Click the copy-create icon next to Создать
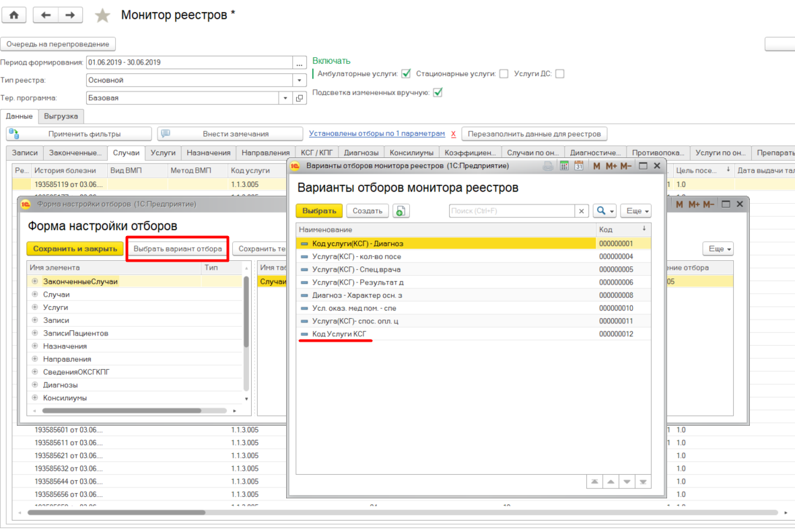Viewport: 795px width, 532px height. point(400,211)
